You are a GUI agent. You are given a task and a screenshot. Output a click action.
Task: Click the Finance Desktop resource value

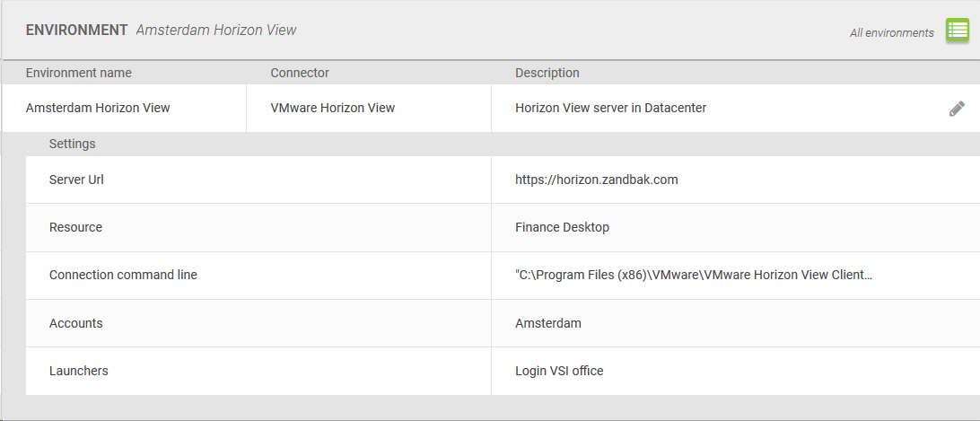click(x=562, y=228)
